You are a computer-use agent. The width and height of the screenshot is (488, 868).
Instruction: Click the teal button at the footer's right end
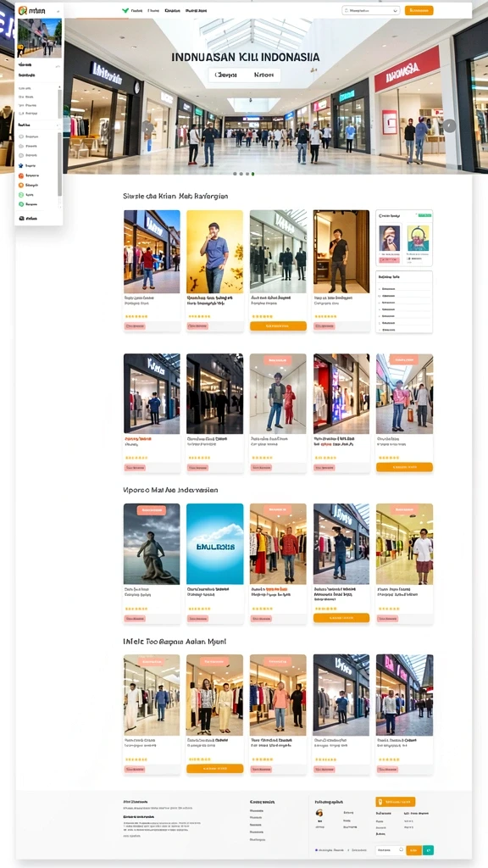click(428, 849)
